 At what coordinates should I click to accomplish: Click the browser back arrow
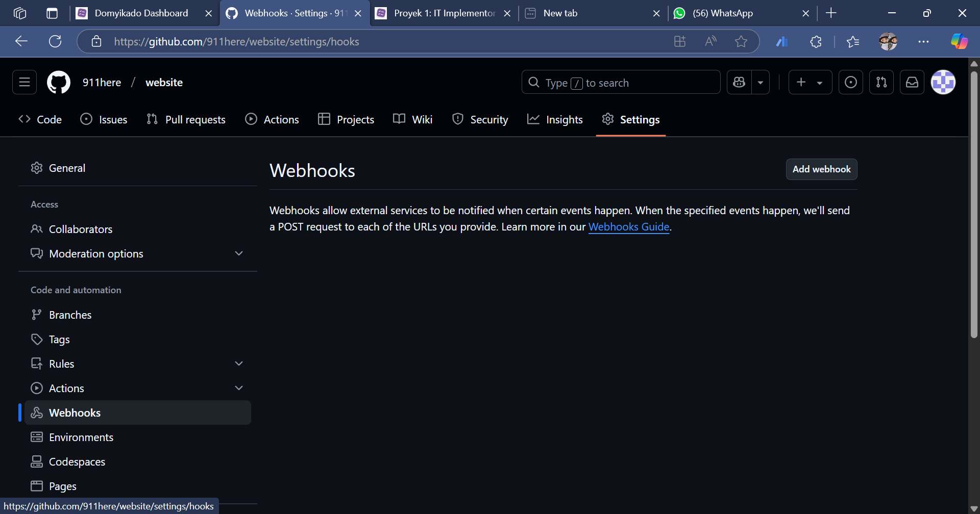coord(21,41)
